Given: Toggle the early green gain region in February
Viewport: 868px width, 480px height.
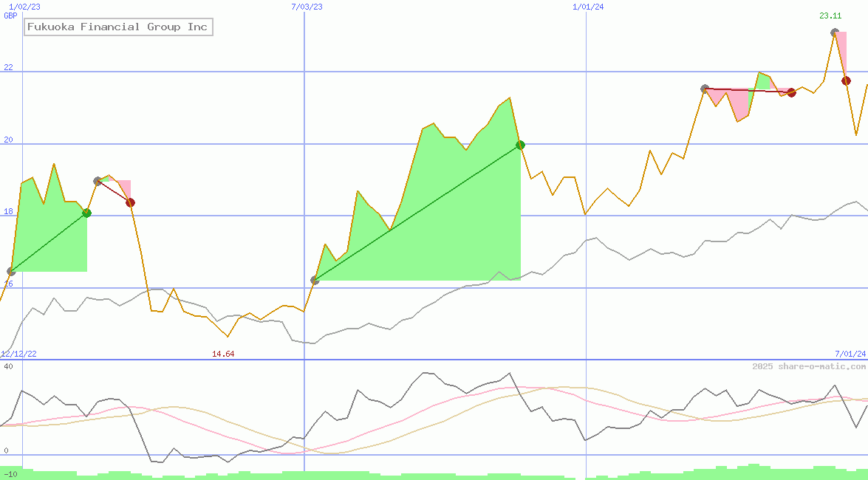Looking at the screenshot, I should (48, 236).
